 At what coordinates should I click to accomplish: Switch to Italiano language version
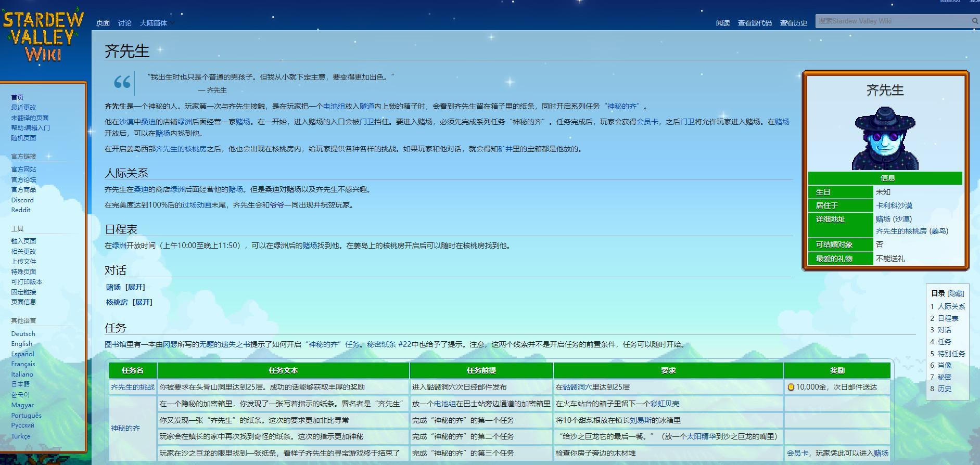[22, 374]
